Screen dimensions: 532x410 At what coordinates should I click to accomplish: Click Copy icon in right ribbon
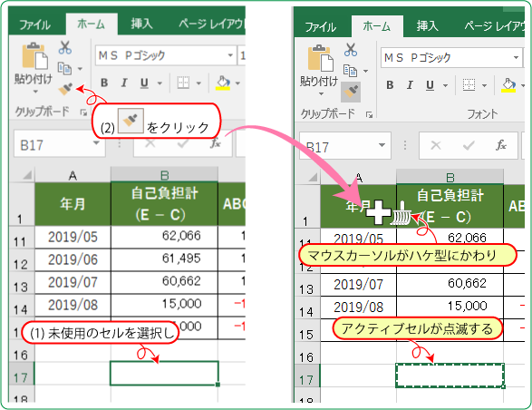point(350,71)
